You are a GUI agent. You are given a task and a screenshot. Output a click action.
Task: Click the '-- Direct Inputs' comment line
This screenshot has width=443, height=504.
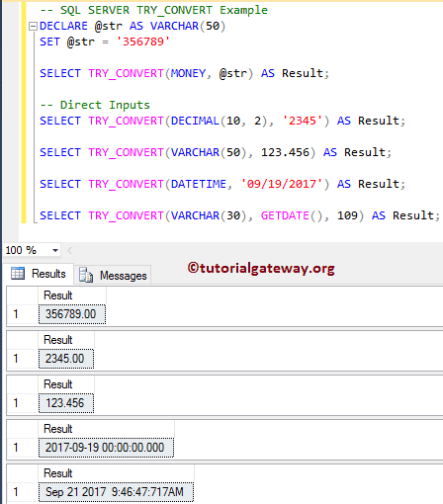tap(95, 105)
